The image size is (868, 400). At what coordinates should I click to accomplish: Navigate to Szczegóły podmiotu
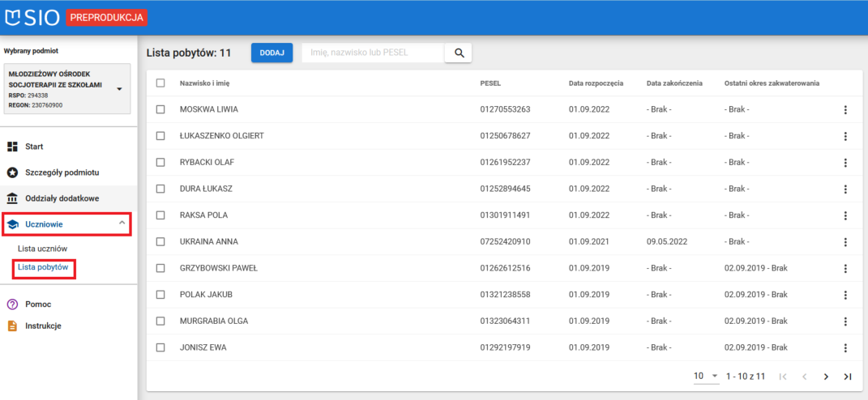tap(62, 172)
